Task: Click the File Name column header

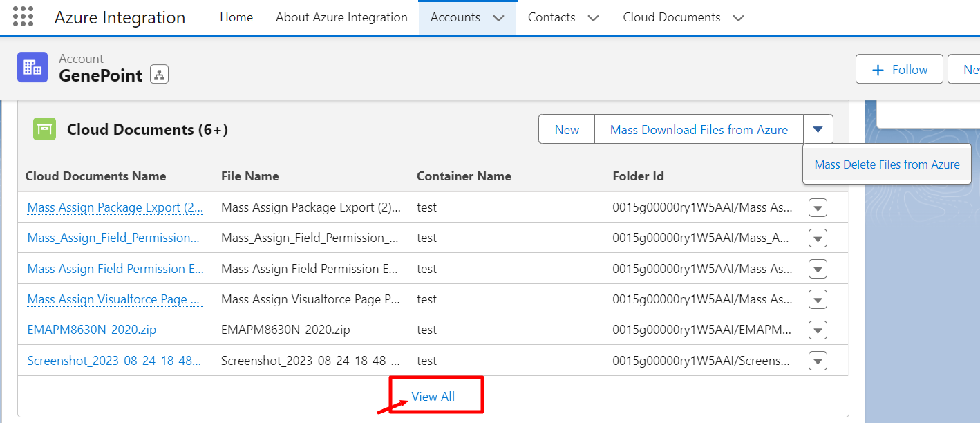Action: pos(250,176)
